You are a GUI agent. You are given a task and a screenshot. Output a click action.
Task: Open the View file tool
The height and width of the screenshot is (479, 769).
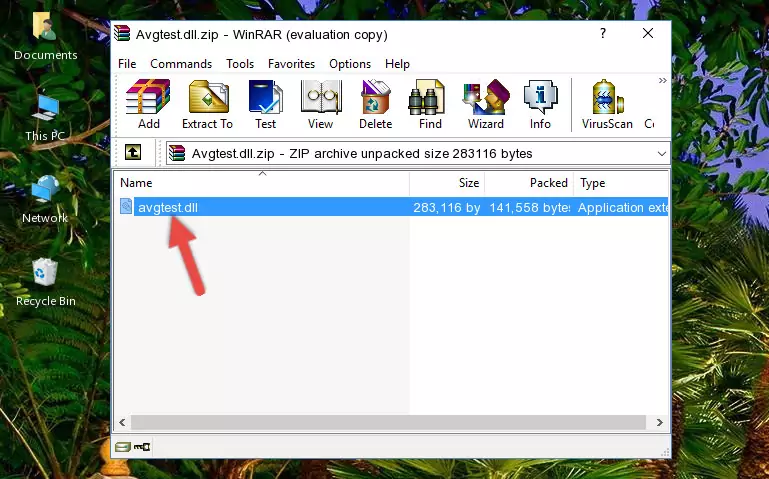321,104
